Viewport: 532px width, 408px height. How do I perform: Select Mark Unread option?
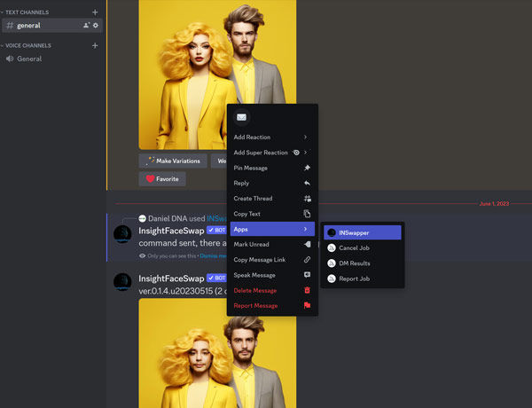272,245
